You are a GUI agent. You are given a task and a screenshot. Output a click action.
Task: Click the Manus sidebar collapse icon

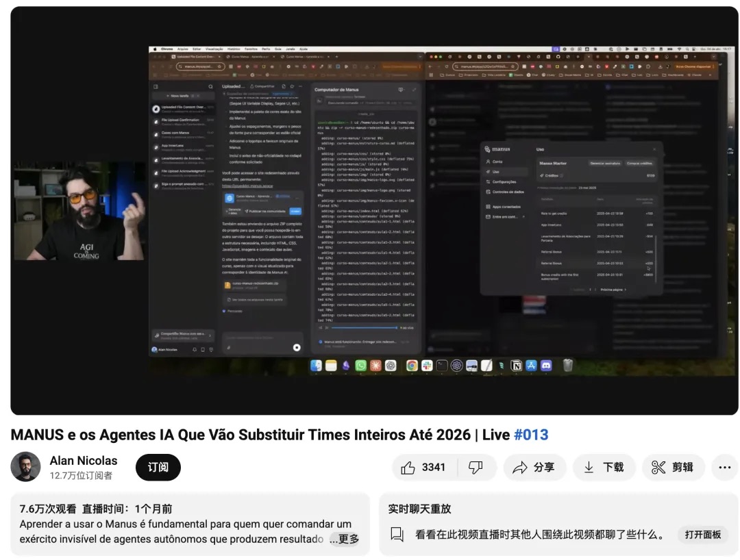coord(156,87)
